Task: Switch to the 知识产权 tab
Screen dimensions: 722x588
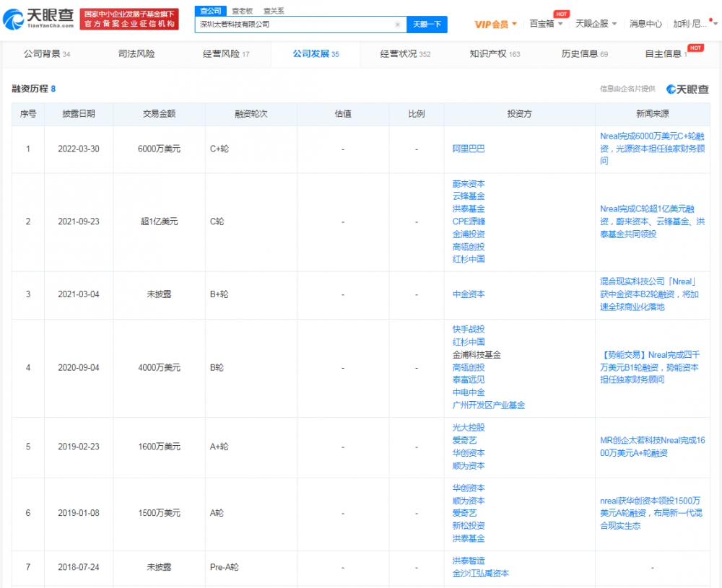Action: pos(495,54)
